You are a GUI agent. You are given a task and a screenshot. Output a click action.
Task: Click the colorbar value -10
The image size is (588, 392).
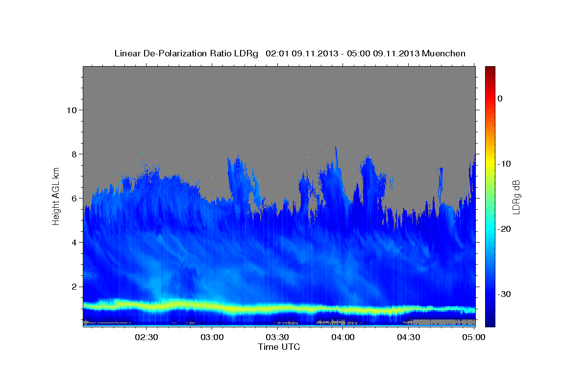pyautogui.click(x=505, y=164)
